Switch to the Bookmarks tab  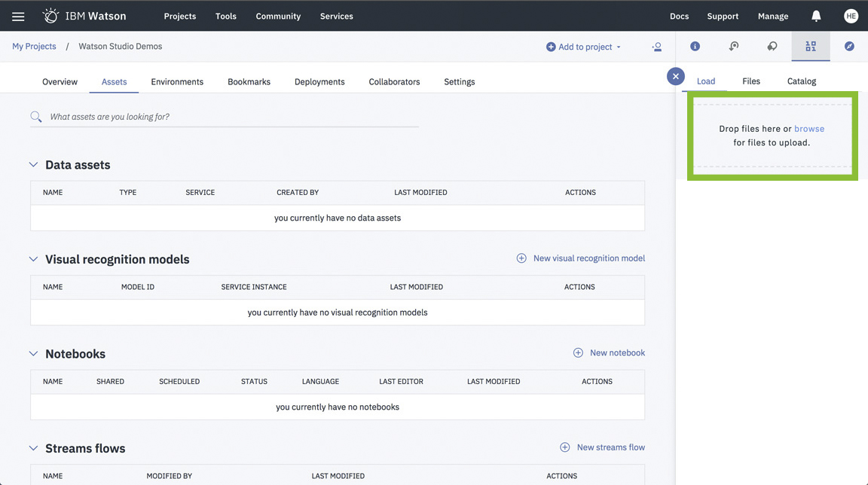(249, 82)
